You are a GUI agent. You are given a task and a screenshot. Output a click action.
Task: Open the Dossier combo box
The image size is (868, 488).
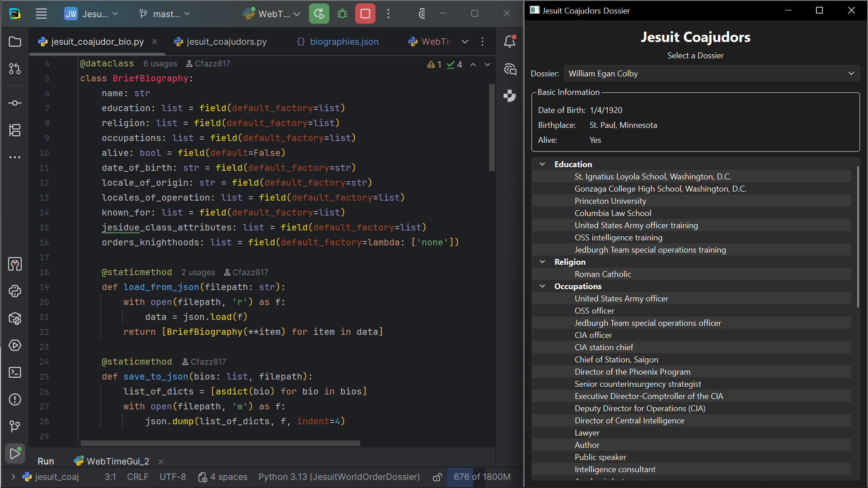point(712,74)
